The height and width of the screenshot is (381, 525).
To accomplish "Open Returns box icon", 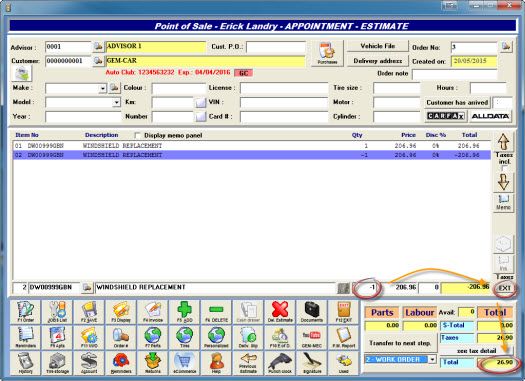I will tap(153, 363).
